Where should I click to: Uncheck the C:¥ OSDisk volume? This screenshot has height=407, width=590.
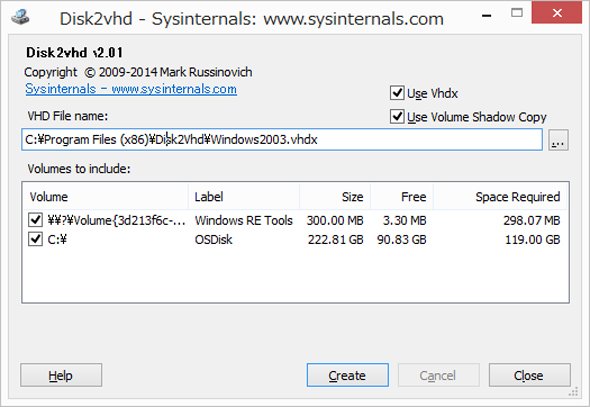(35, 239)
